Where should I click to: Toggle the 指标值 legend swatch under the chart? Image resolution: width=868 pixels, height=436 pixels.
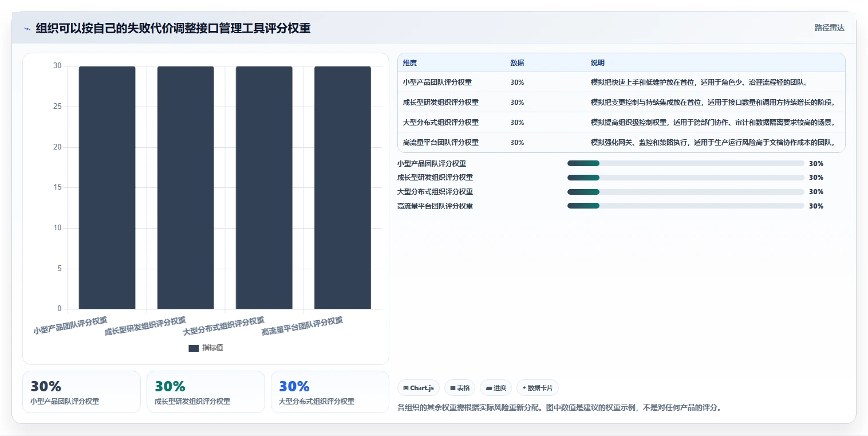pyautogui.click(x=194, y=348)
